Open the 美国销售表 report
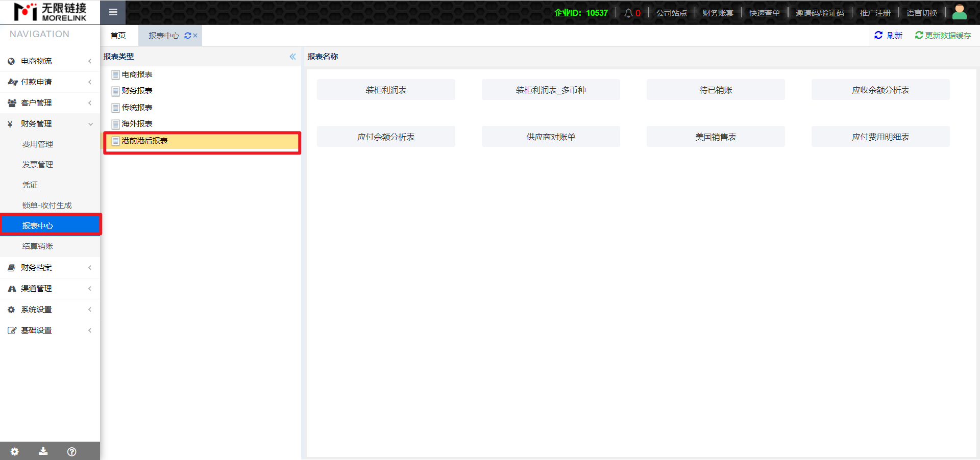This screenshot has height=460, width=980. (x=716, y=137)
